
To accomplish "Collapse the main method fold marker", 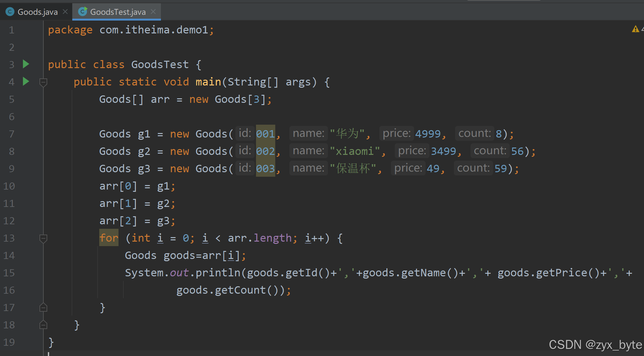I will [43, 82].
